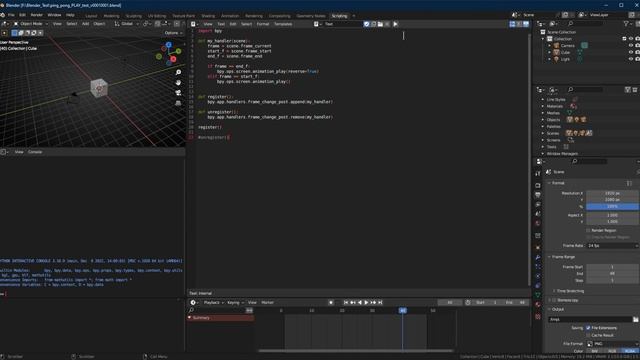Open the timeline Marker menu
The height and width of the screenshot is (360, 640).
coord(267,302)
